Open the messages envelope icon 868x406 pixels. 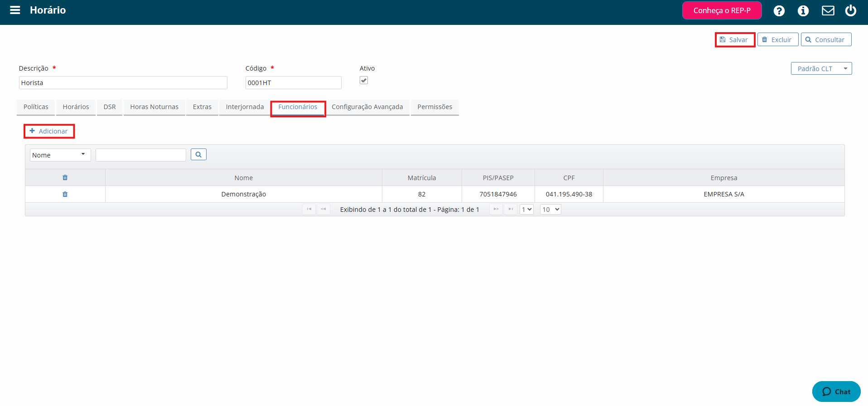pyautogui.click(x=828, y=10)
